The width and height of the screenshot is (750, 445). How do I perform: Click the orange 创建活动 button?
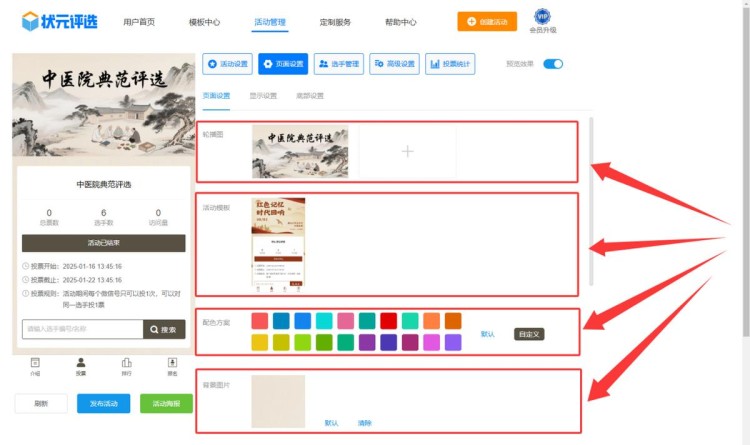tap(487, 21)
